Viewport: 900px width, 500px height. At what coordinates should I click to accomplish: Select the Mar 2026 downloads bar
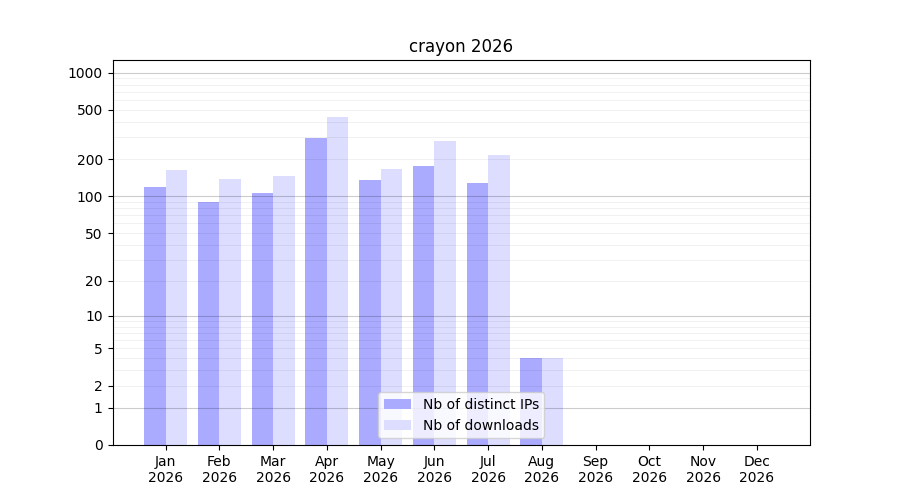click(x=284, y=311)
